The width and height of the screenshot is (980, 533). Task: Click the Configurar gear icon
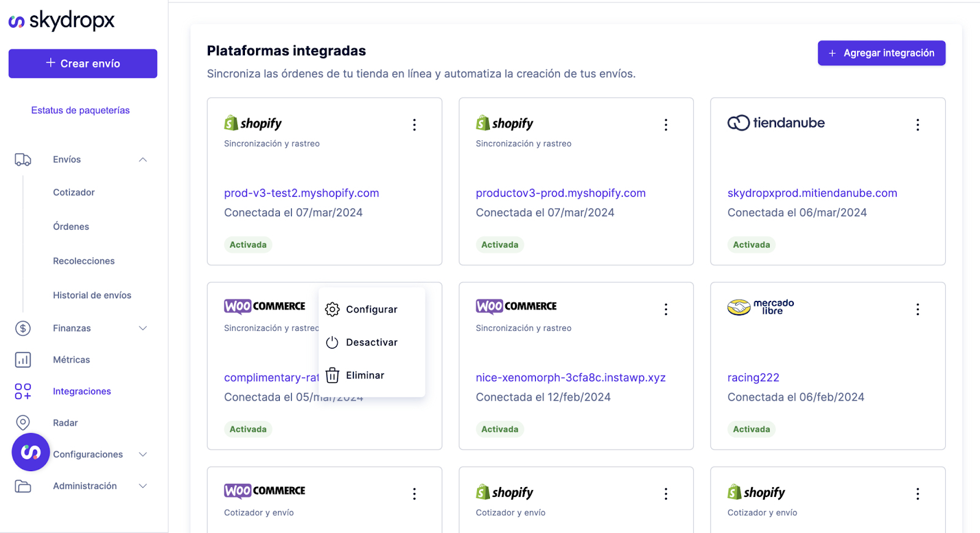tap(332, 309)
